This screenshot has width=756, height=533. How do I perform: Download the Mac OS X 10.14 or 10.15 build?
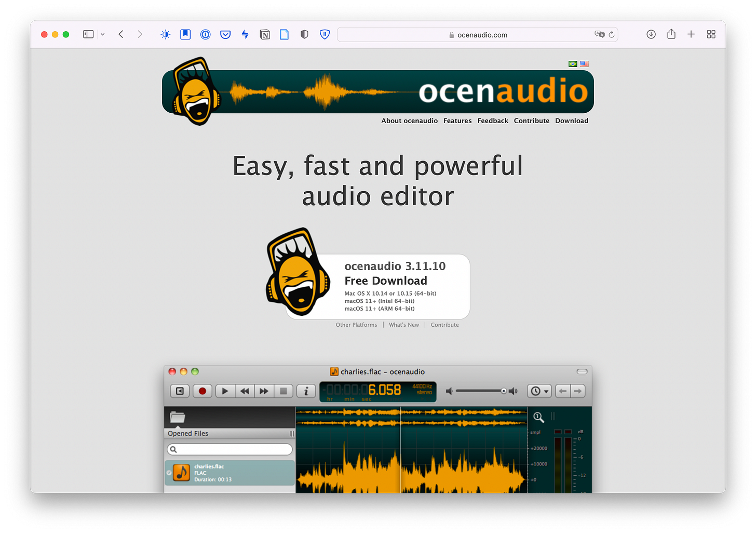(390, 294)
